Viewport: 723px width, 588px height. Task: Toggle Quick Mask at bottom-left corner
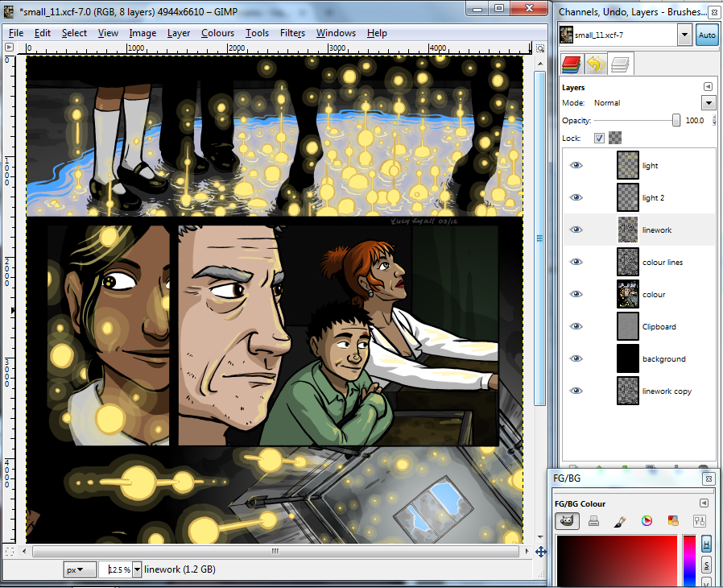(9, 552)
